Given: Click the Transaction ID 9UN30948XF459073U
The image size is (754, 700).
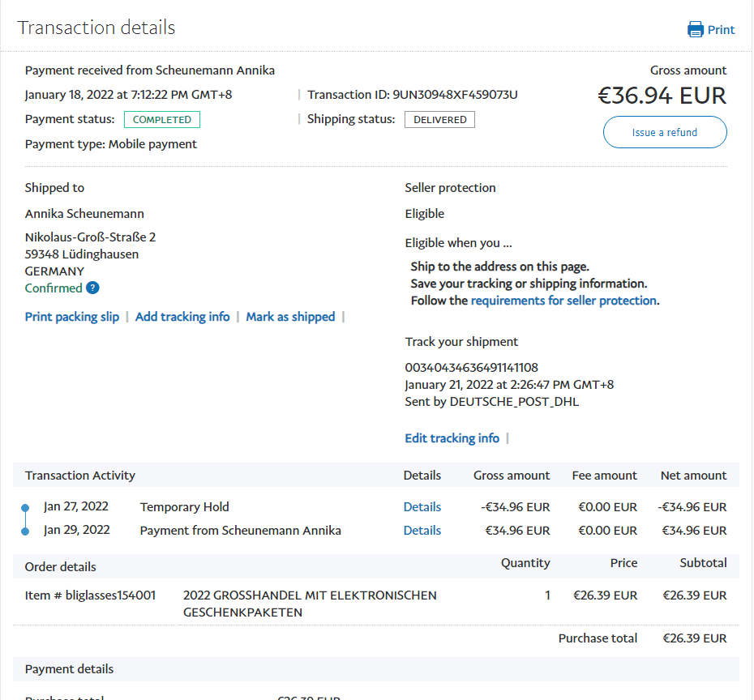Looking at the screenshot, I should [x=455, y=95].
